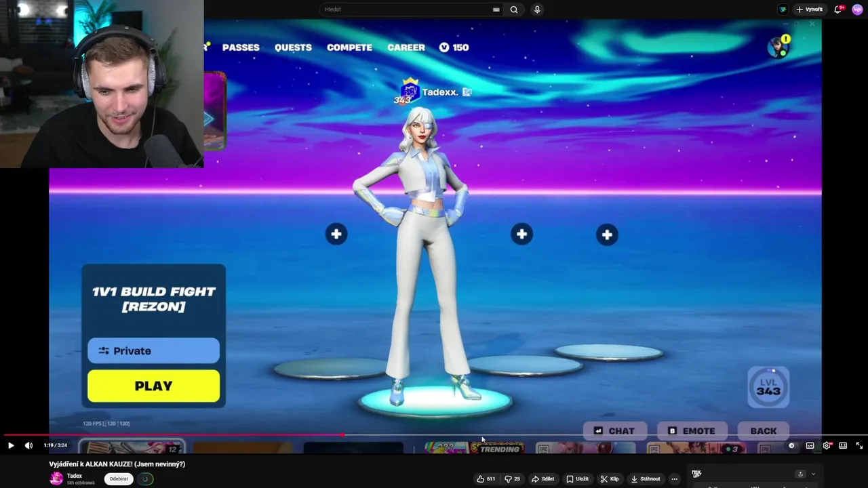868x488 pixels.
Task: Add party member with rightmost plus icon
Action: pos(607,235)
